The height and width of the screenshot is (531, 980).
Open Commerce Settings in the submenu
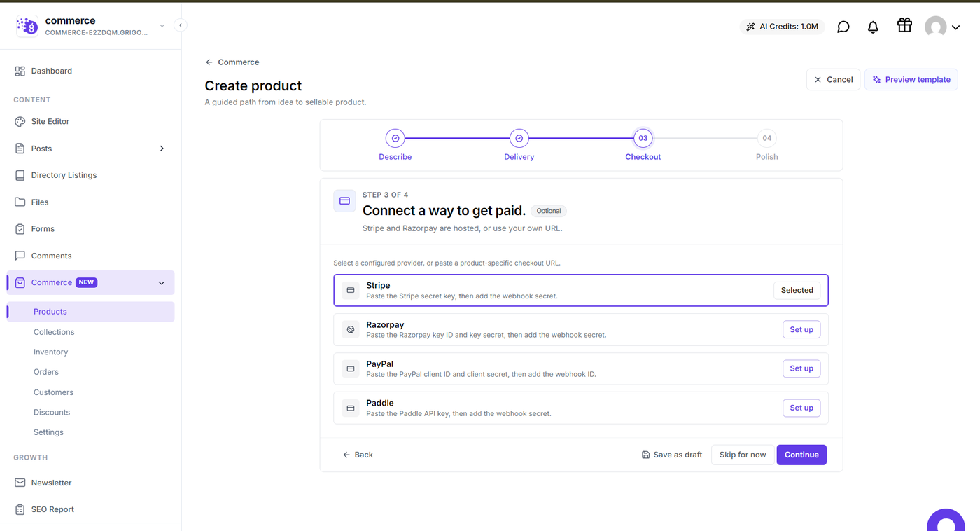48,432
